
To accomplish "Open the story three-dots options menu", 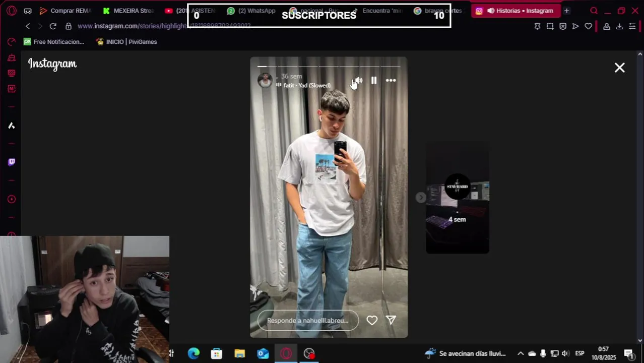I will pos(391,80).
